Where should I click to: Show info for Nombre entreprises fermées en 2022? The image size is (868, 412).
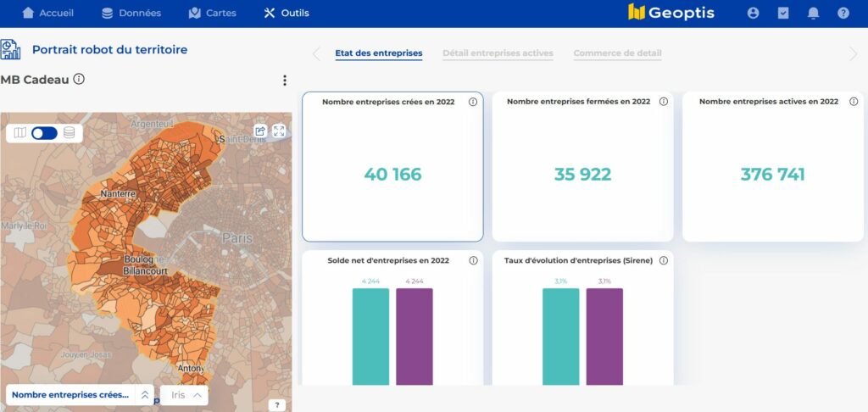tap(663, 102)
